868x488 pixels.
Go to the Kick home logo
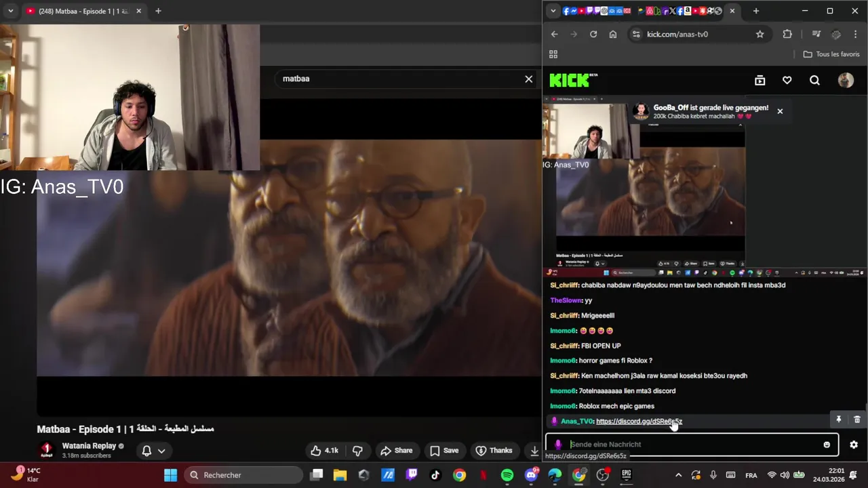(x=572, y=80)
